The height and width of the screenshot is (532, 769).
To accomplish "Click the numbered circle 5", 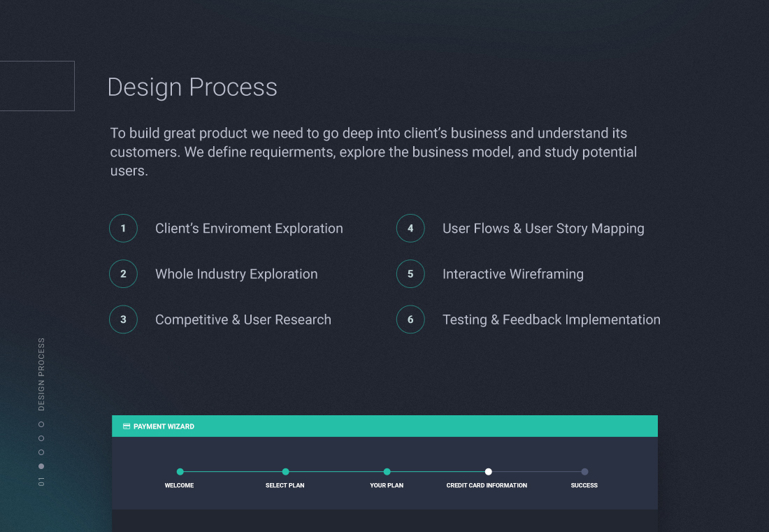I will pos(410,274).
